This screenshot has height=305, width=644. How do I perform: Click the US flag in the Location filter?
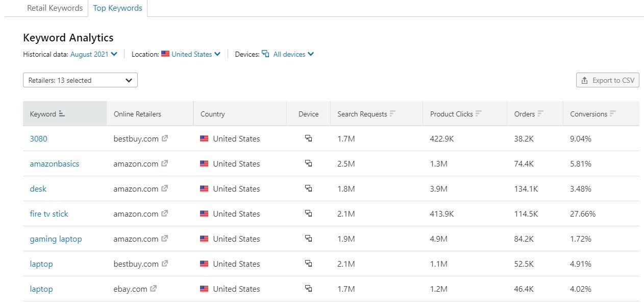(x=165, y=54)
